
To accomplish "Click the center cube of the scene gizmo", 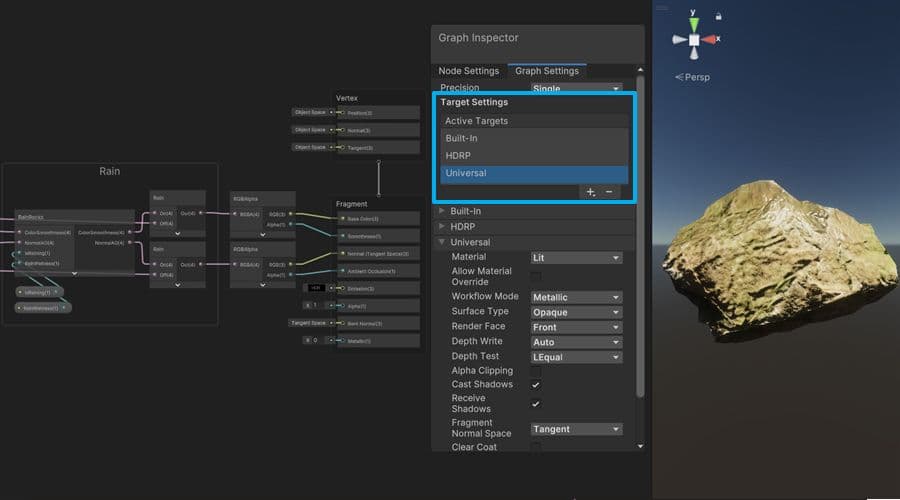I will 693,40.
